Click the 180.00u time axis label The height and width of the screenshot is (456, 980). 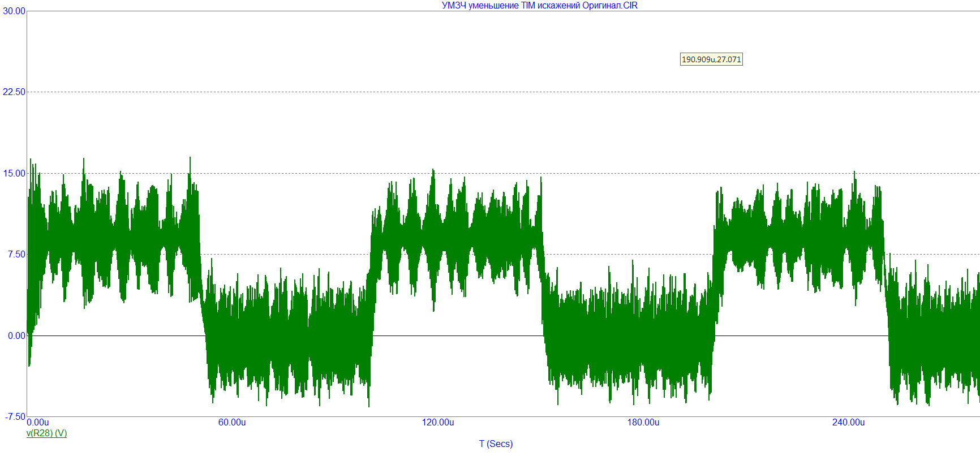coord(643,423)
